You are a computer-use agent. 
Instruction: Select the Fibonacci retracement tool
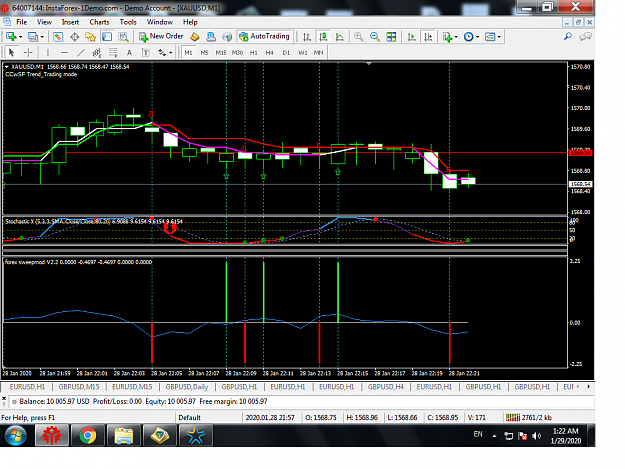tap(113, 52)
